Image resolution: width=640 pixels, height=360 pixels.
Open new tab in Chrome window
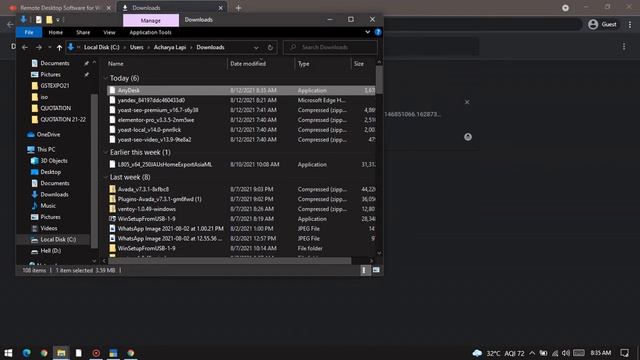click(239, 8)
